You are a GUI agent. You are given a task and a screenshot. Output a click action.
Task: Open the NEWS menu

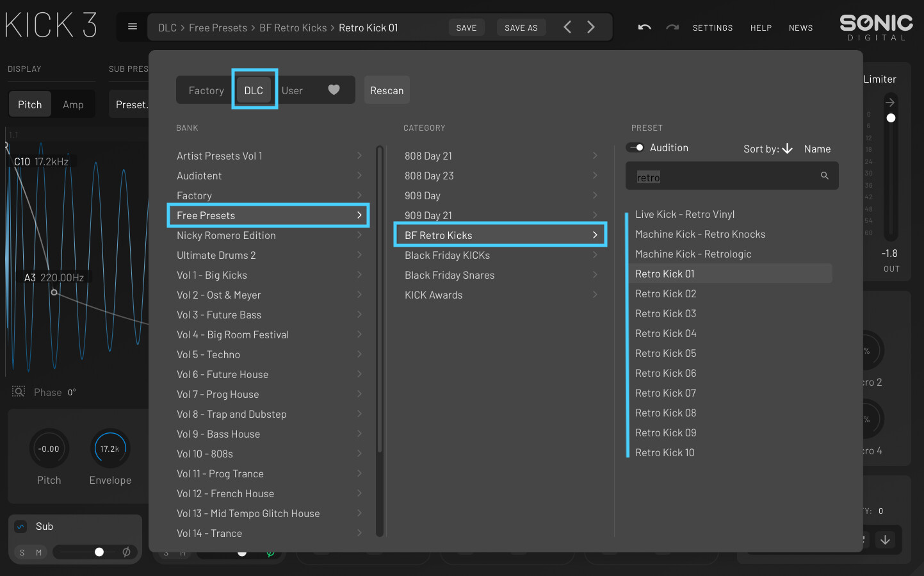(x=800, y=28)
